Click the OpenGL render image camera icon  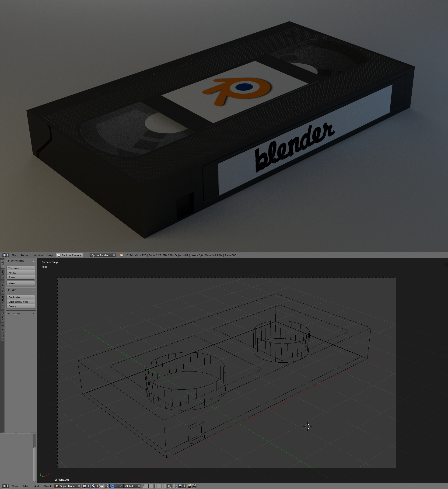tap(189, 486)
